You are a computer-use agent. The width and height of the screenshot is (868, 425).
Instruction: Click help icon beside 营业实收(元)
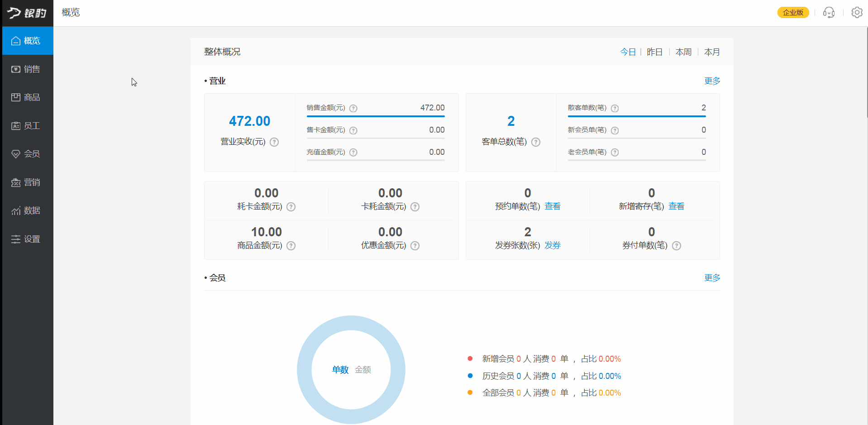pos(274,142)
